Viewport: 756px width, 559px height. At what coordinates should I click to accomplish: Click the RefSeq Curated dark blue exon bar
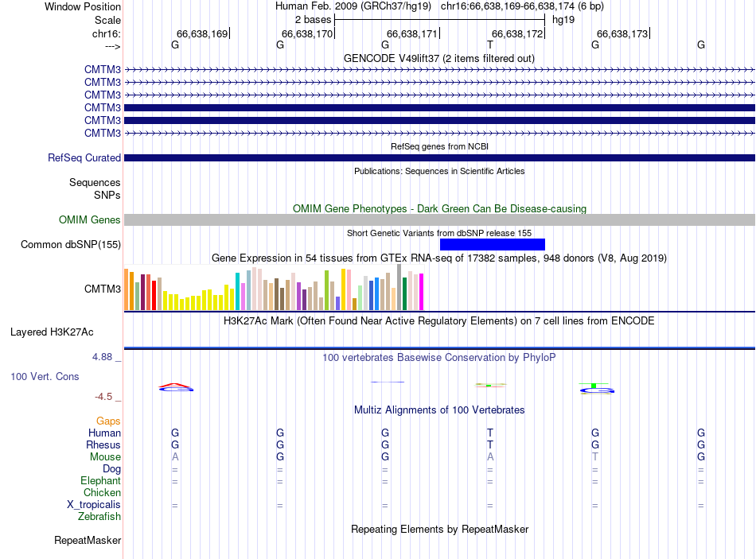(439, 157)
